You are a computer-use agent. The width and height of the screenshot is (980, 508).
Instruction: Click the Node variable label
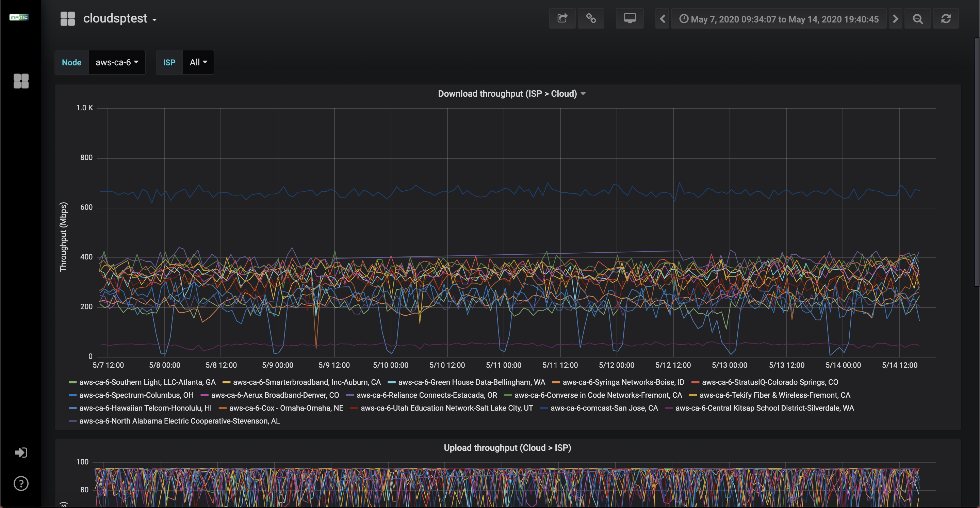tap(71, 62)
